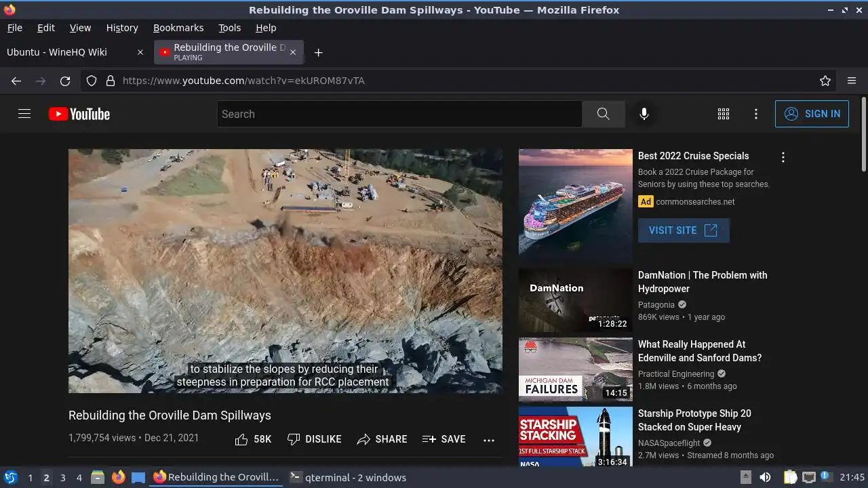868x488 pixels.
Task: Click the DamNation video thumbnail
Action: pyautogui.click(x=576, y=300)
